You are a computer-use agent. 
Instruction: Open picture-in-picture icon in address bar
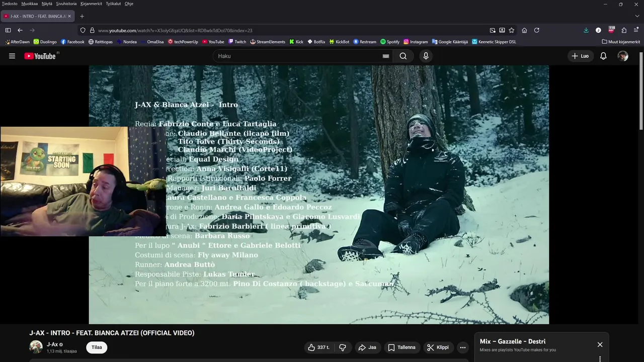493,30
